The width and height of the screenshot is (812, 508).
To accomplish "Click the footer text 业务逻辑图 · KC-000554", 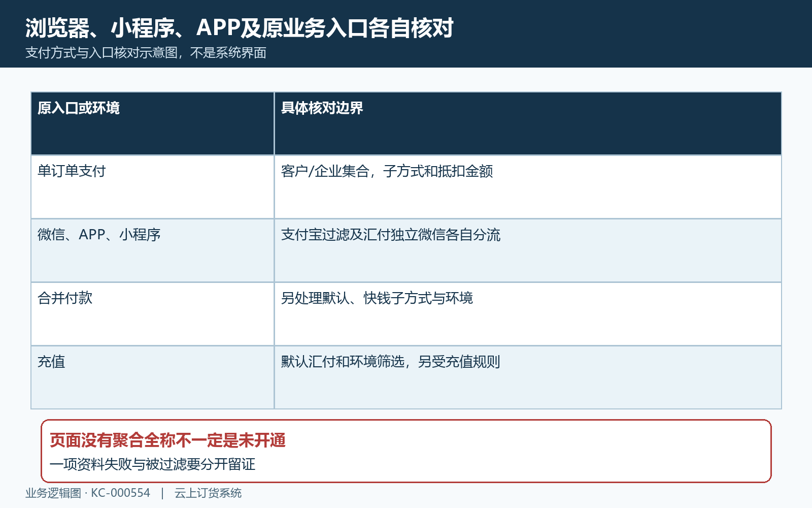I will tap(88, 493).
